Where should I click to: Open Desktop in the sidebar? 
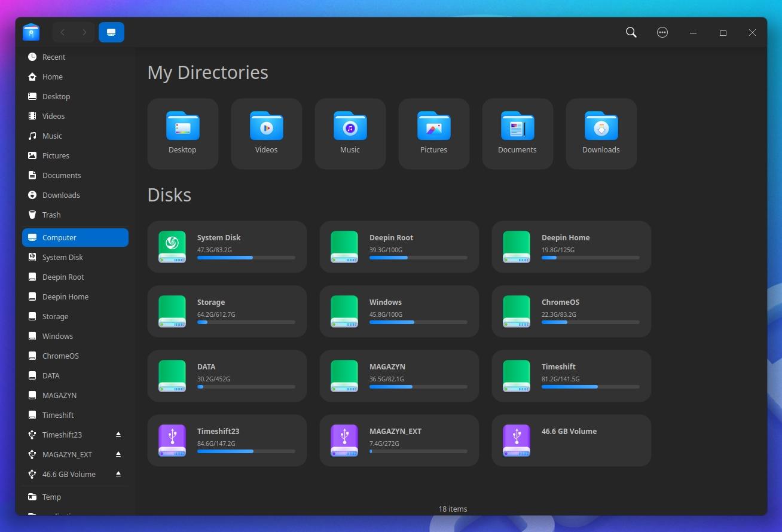pos(75,96)
